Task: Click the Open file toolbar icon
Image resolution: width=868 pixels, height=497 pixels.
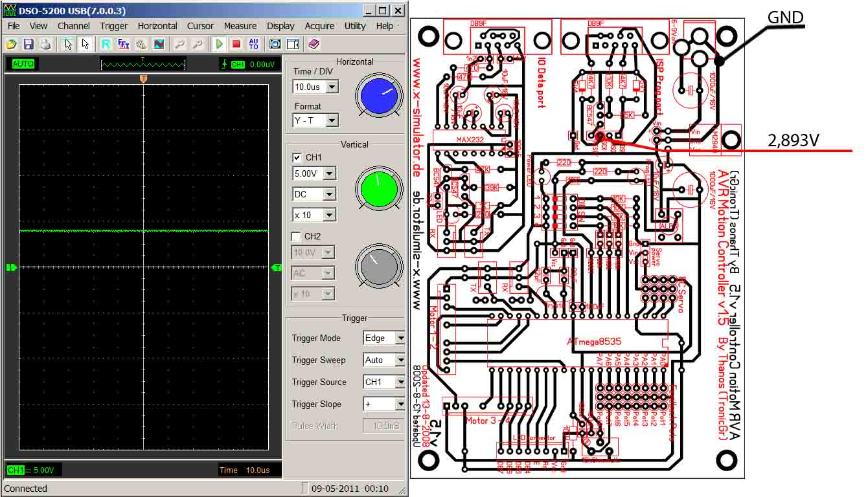Action: pos(11,44)
